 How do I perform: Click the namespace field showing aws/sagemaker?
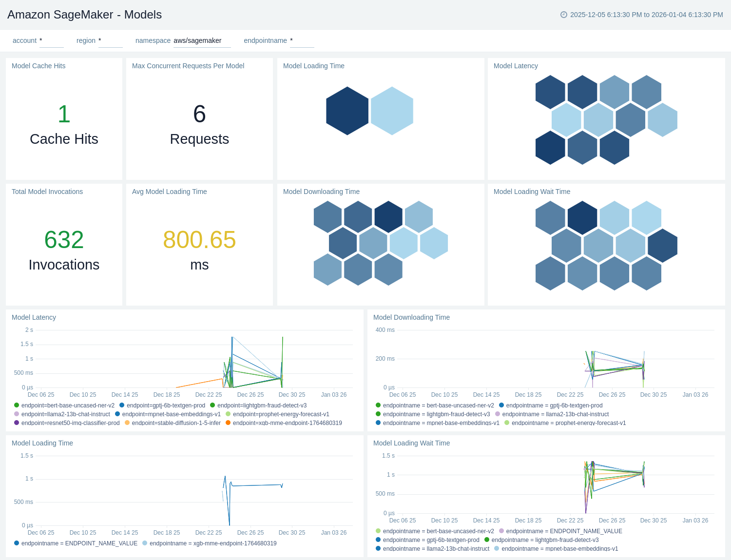click(202, 41)
